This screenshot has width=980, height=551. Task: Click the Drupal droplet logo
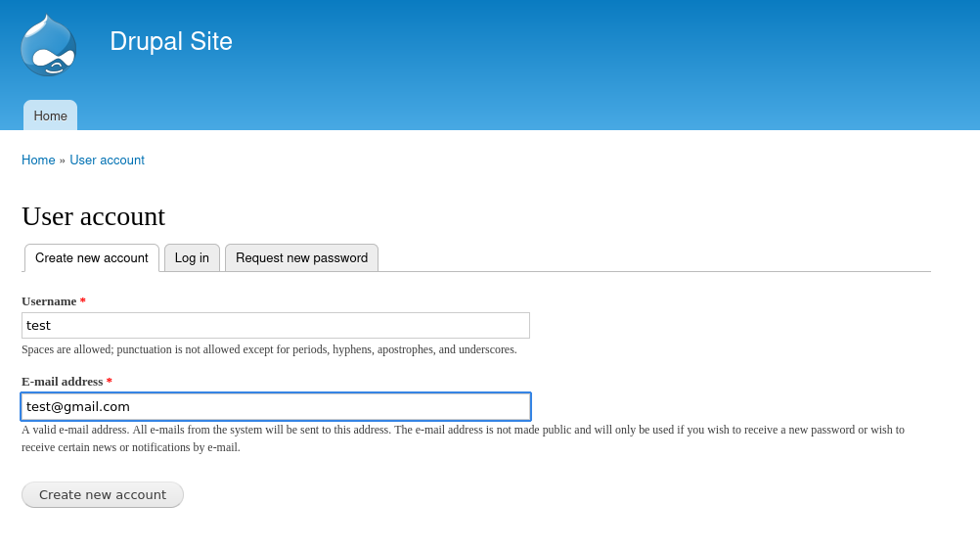[48, 45]
